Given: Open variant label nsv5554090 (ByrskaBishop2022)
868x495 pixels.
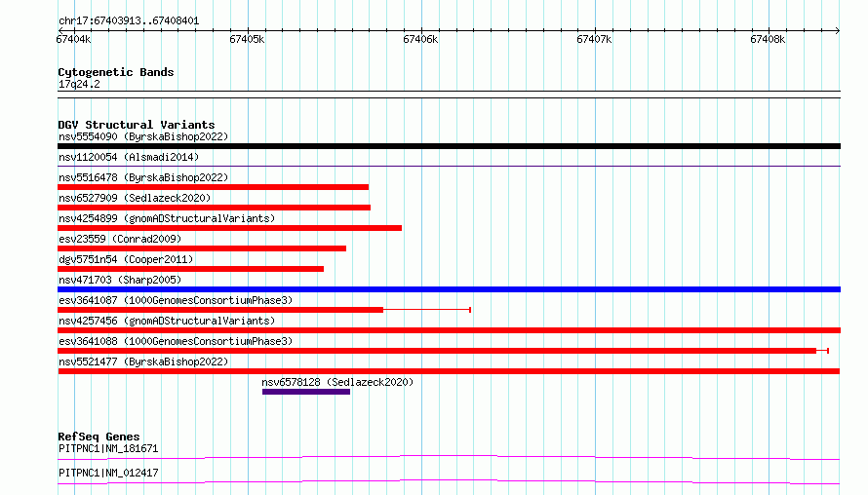Looking at the screenshot, I should pos(143,136).
